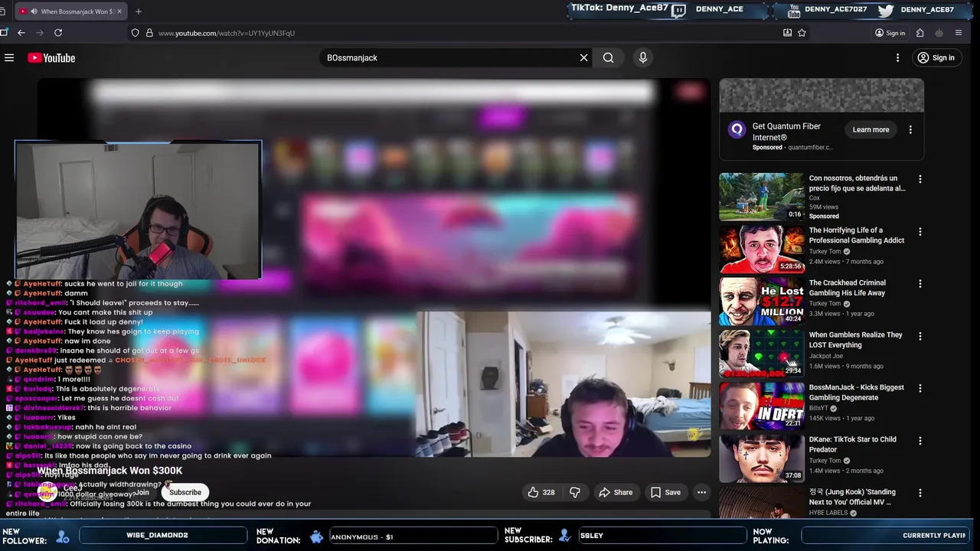Visit BillsYT channel name
This screenshot has height=551, width=980.
(x=820, y=408)
